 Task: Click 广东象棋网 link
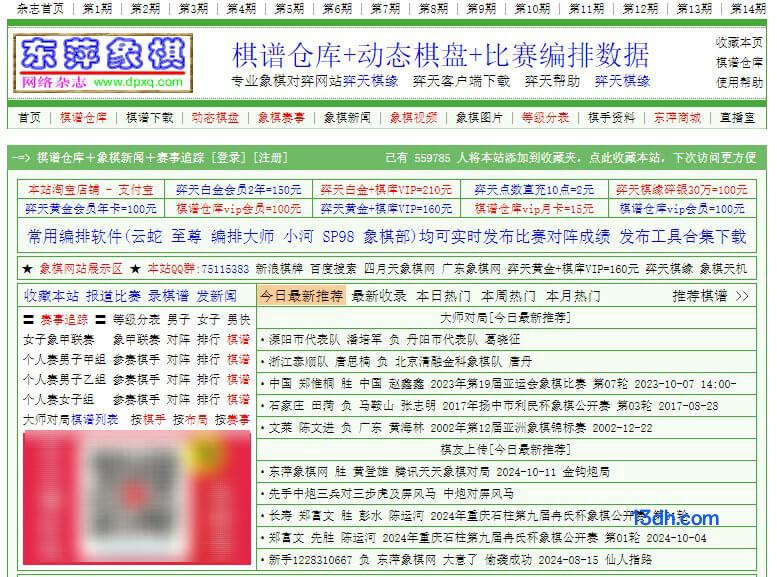click(471, 269)
